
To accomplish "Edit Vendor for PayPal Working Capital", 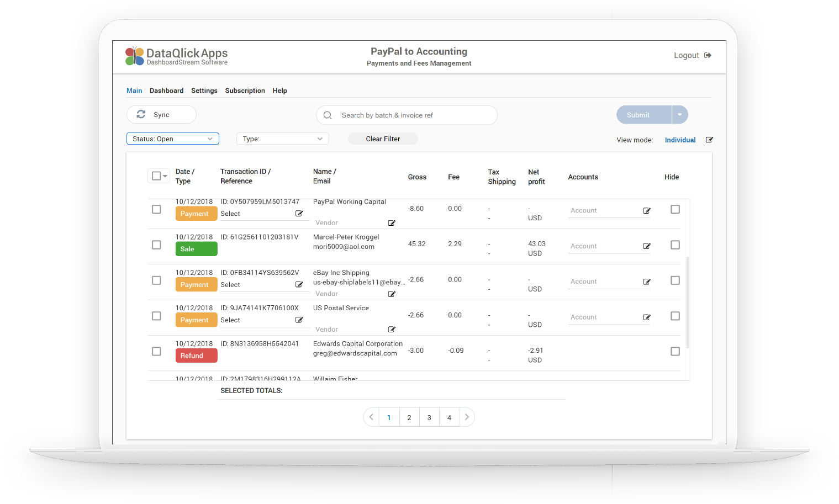I will (x=392, y=223).
